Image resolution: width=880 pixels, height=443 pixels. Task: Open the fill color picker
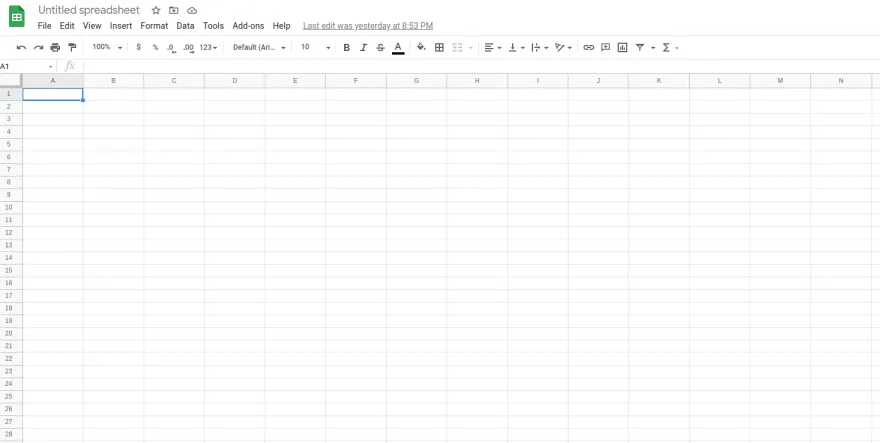(421, 47)
